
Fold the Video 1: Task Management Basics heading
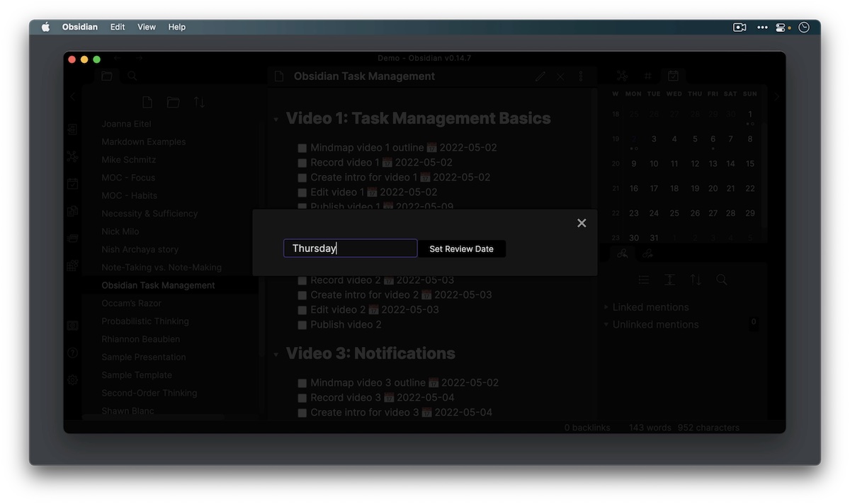[x=276, y=120]
